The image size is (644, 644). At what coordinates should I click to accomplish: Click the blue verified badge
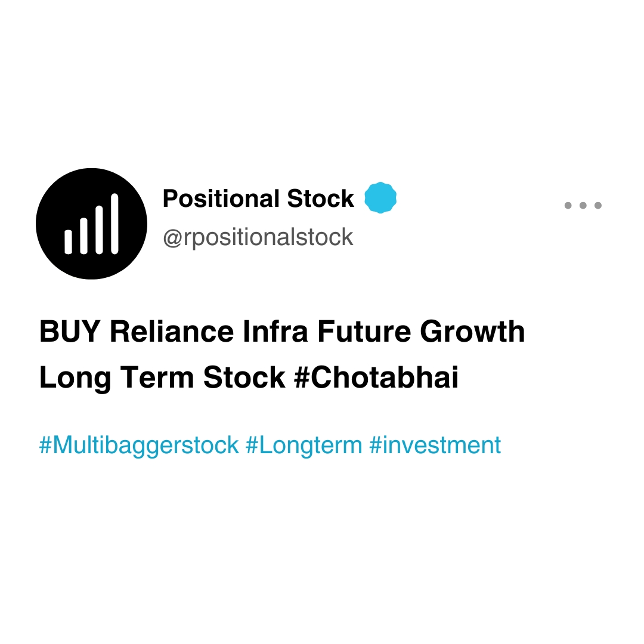(380, 198)
